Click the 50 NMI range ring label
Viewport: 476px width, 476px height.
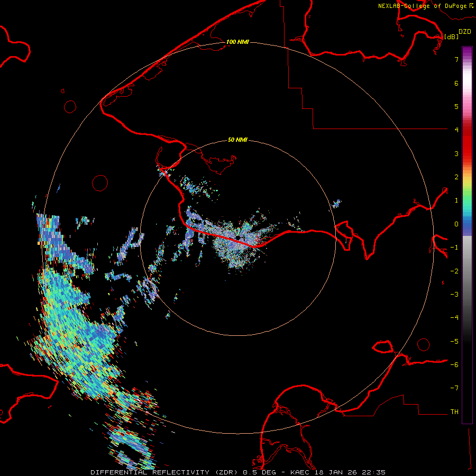237,140
